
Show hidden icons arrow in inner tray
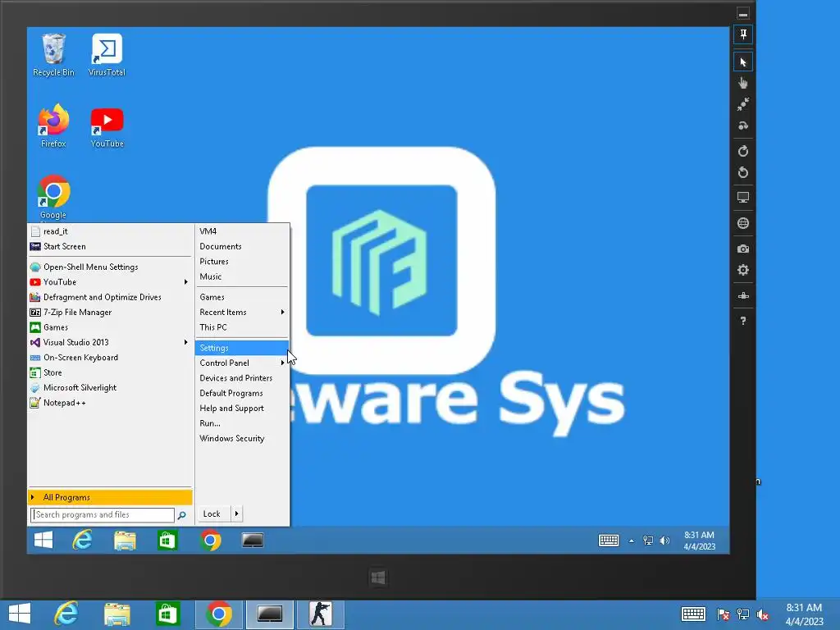pyautogui.click(x=632, y=541)
